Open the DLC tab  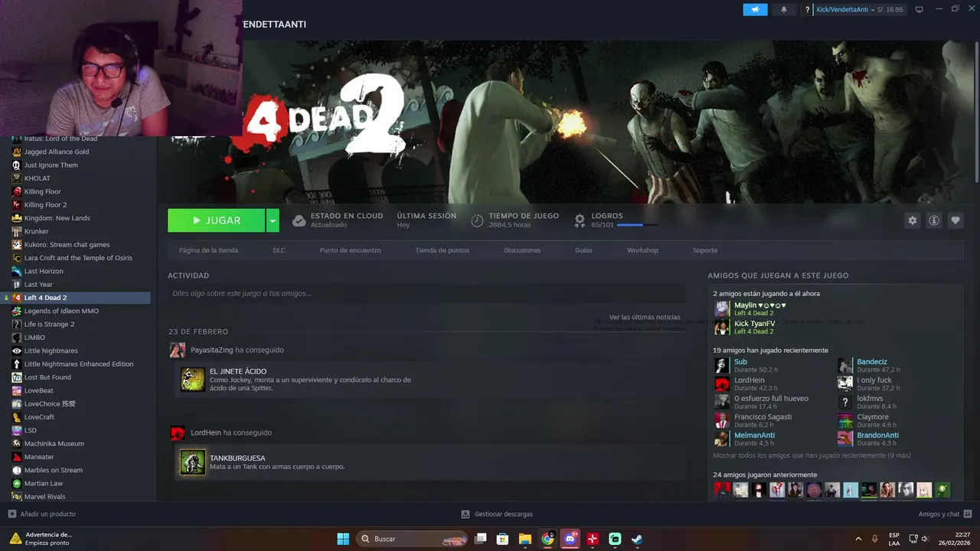point(279,250)
